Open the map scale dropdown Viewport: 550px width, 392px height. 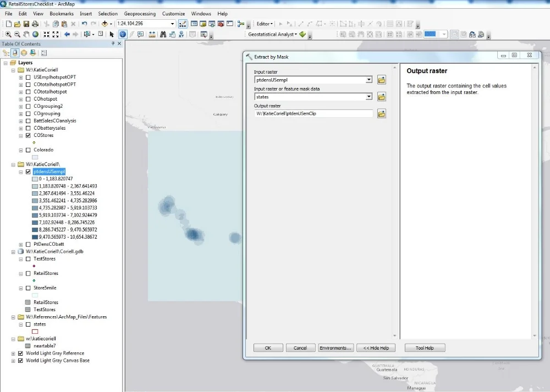point(172,24)
